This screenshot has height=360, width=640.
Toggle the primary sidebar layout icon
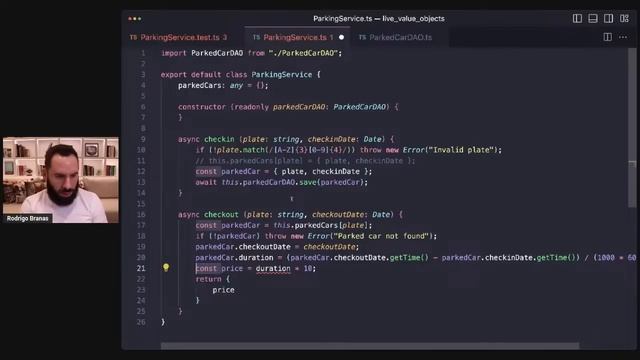(x=577, y=18)
